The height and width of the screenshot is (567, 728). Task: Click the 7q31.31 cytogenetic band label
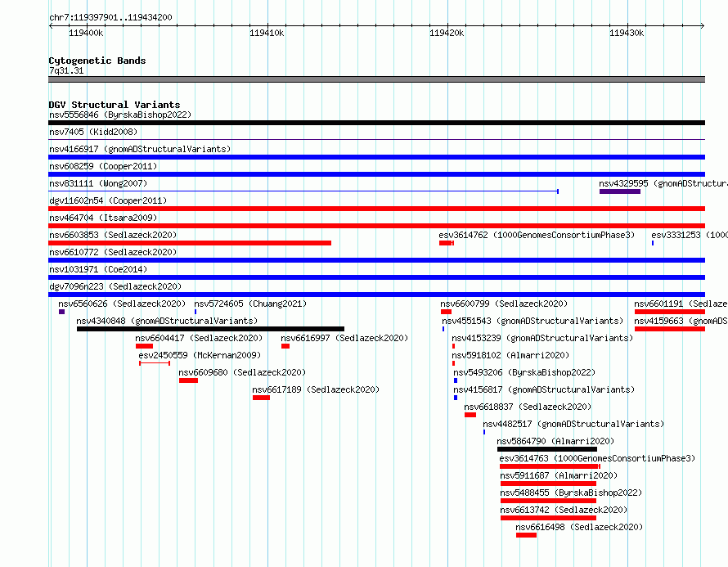66,70
